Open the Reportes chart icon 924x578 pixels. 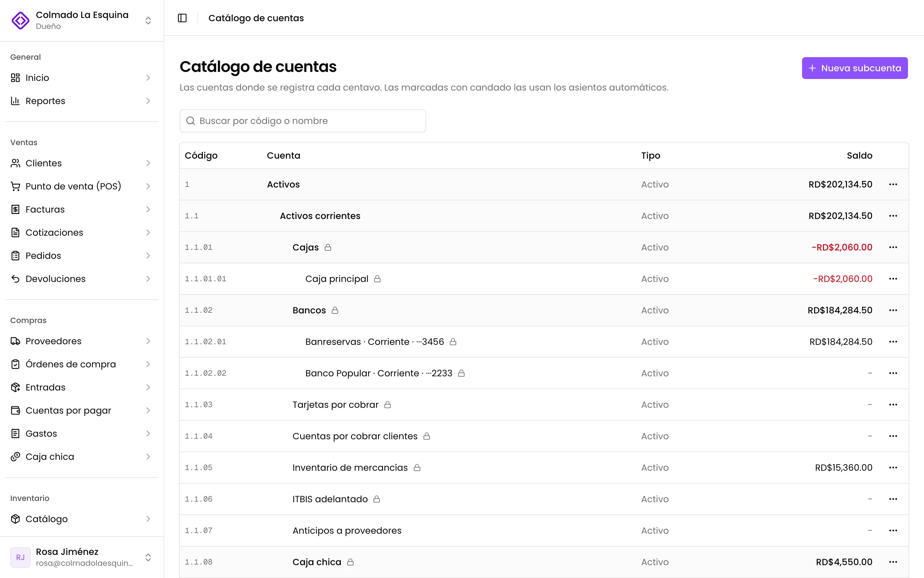point(15,101)
